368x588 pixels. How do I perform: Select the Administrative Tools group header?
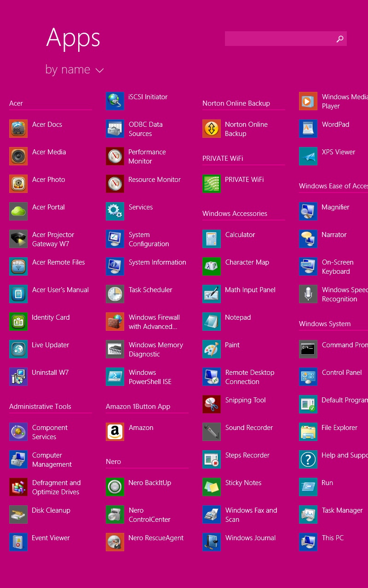(x=40, y=407)
